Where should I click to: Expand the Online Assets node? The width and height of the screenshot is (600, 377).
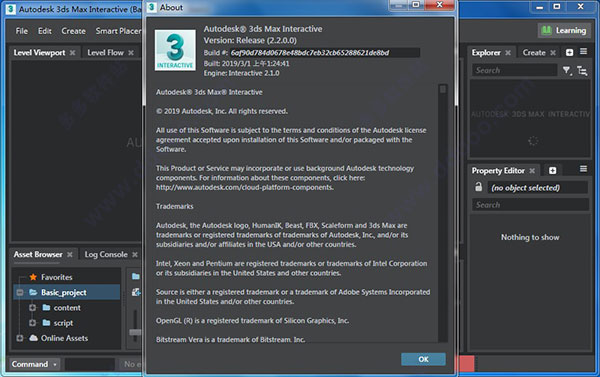click(x=20, y=338)
